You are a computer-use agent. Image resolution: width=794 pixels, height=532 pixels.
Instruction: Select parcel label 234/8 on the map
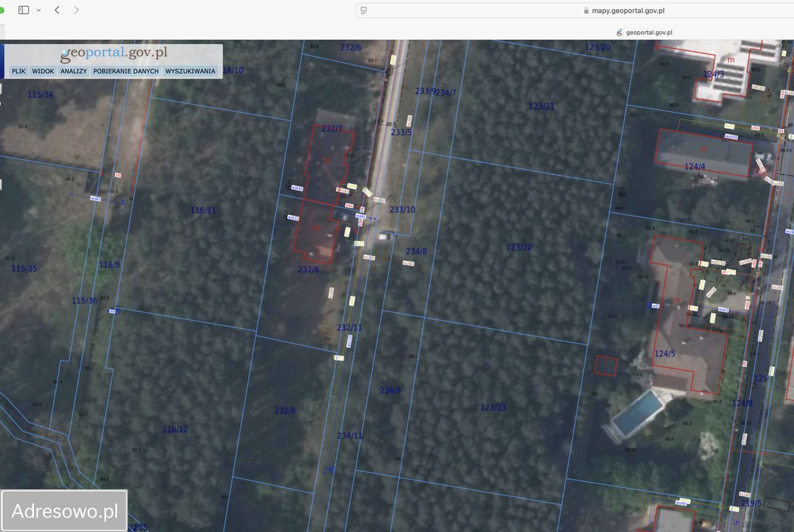point(416,252)
